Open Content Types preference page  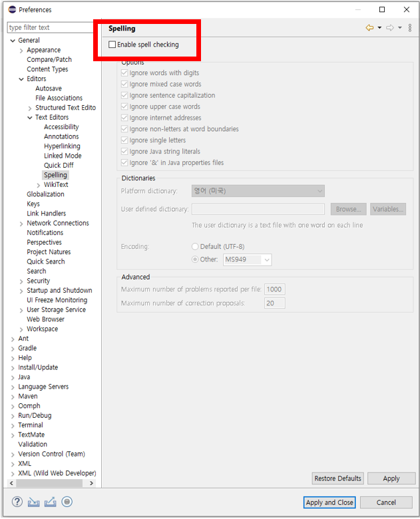coord(47,69)
